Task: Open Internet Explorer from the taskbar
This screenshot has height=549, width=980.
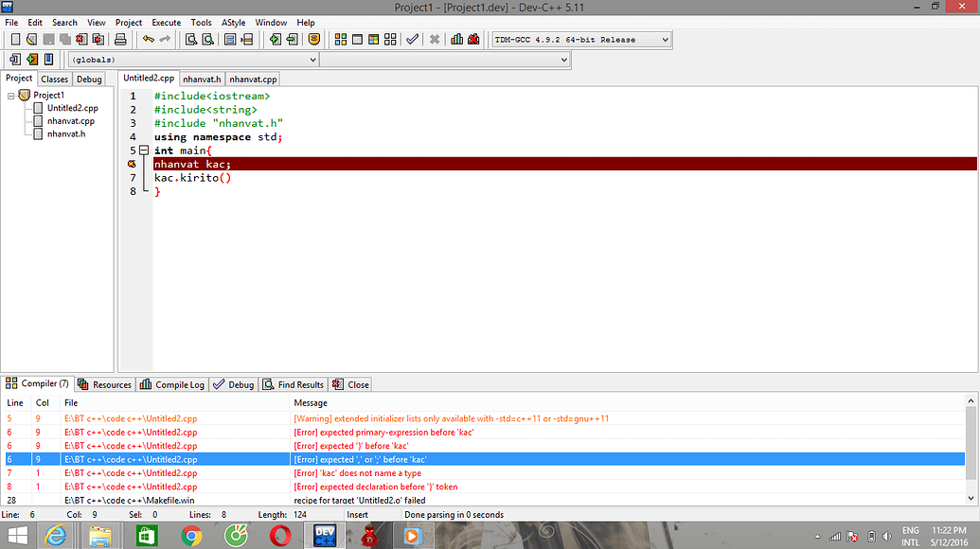Action: tap(56, 536)
